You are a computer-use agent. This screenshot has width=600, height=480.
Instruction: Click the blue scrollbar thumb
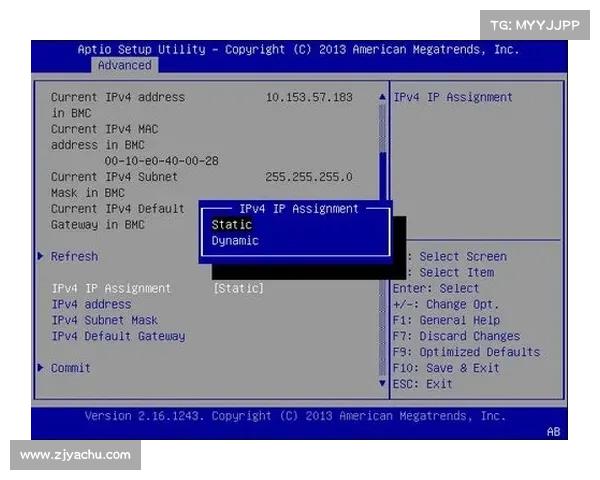[x=382, y=176]
